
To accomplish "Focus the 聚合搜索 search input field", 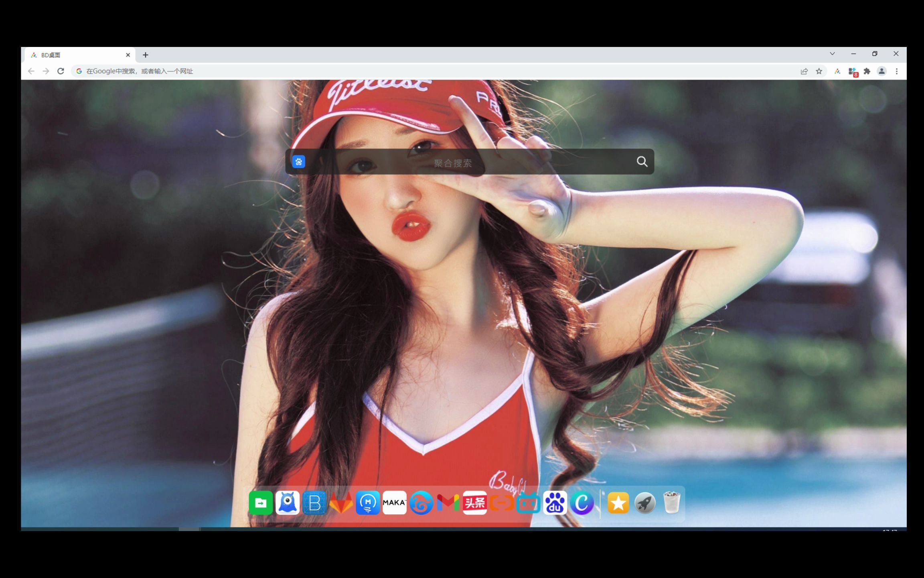I will [x=469, y=162].
